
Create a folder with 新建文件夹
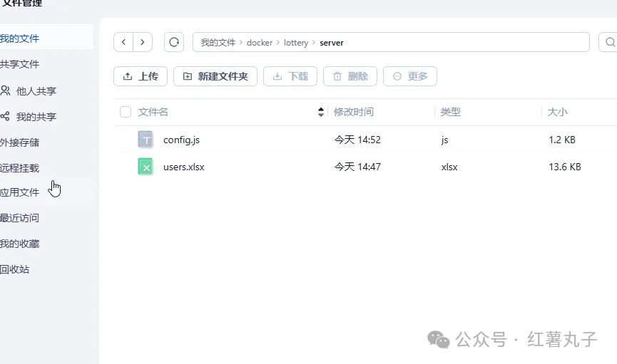tap(215, 76)
